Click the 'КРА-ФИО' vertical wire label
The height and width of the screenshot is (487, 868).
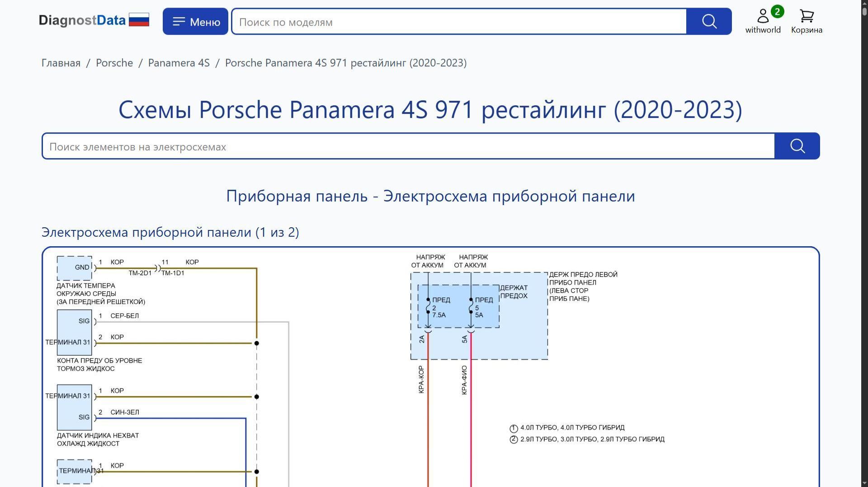coord(464,380)
